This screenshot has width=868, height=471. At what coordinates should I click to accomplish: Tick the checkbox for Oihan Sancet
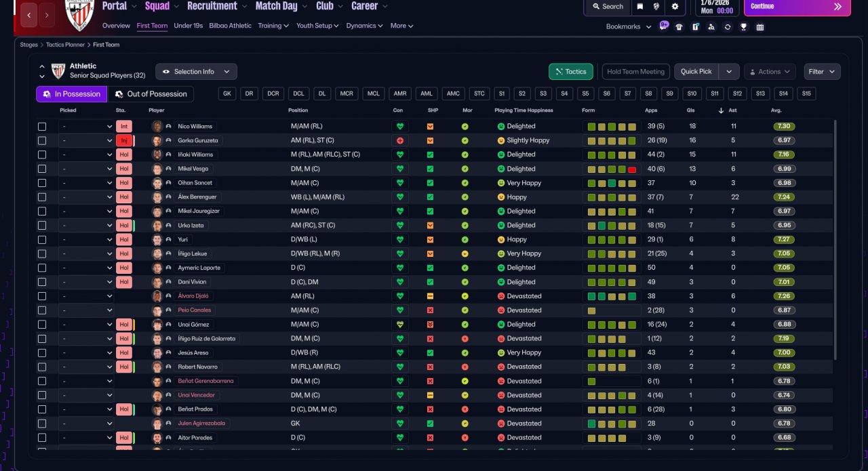point(42,183)
